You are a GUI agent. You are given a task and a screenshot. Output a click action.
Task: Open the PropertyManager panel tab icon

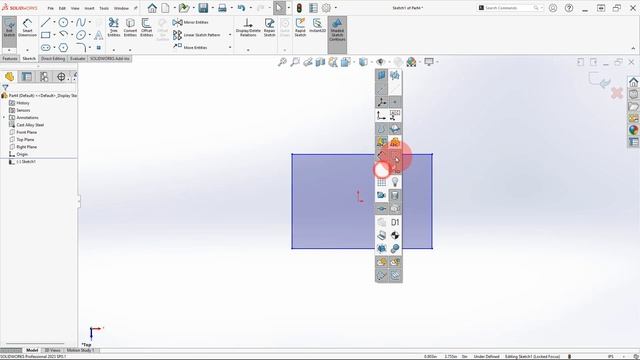click(x=27, y=77)
